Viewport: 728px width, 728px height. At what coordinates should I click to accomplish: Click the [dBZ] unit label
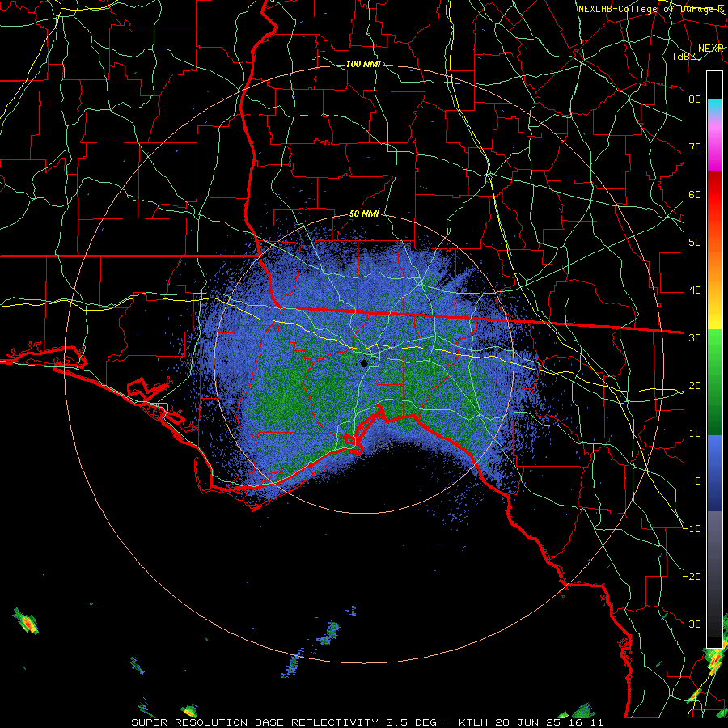(x=688, y=56)
